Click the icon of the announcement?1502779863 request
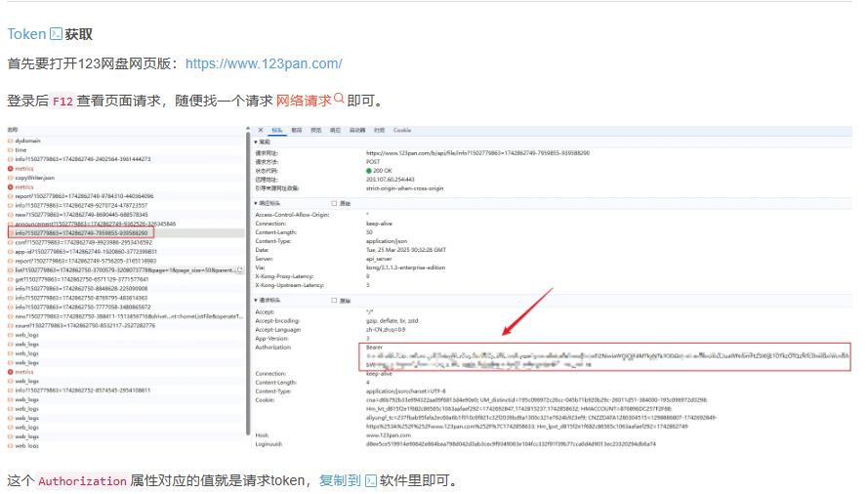Viewport: 868px width, 494px height. (10, 224)
